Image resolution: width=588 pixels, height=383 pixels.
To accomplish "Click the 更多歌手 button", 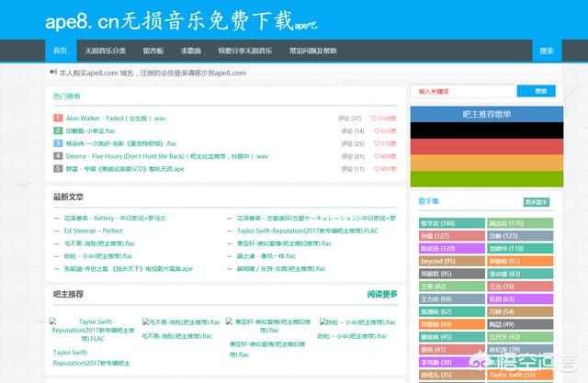I will 537,202.
